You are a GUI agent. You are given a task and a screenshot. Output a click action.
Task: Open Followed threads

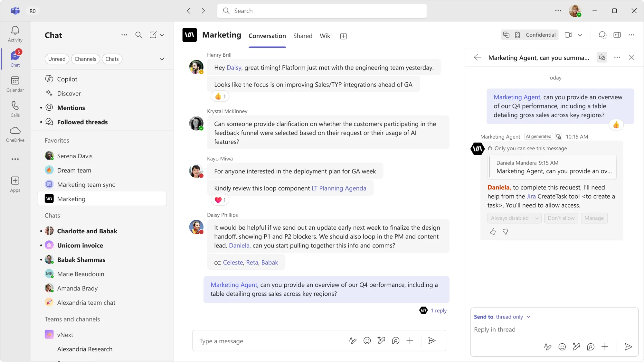(x=102, y=122)
